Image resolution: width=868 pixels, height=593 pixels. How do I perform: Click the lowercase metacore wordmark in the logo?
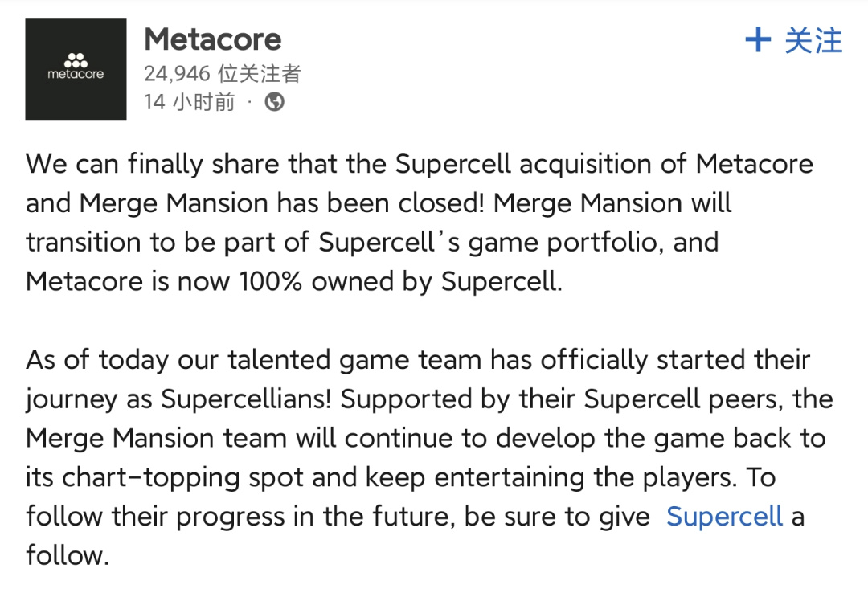pyautogui.click(x=76, y=74)
